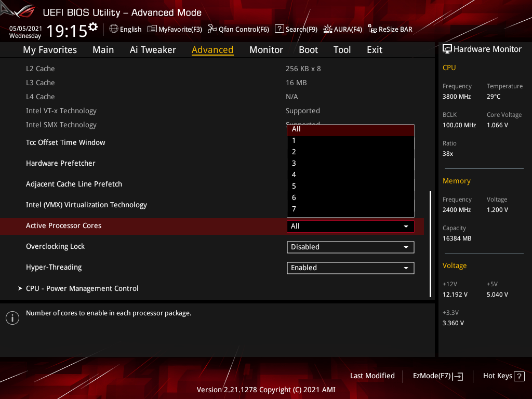532x399 pixels.
Task: Open the Search(F9) tool
Action: coord(296,29)
